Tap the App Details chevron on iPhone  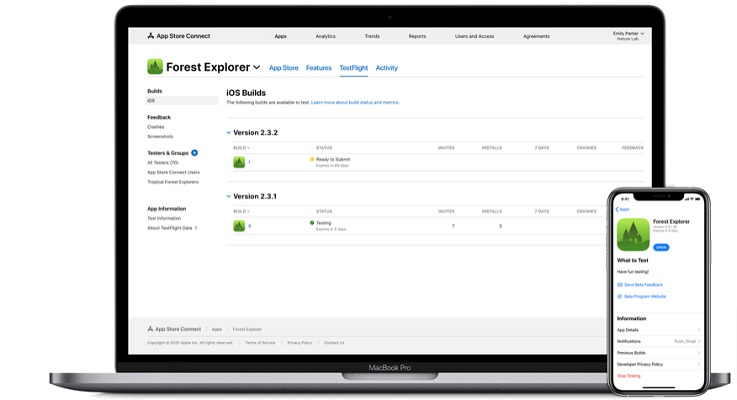(x=699, y=330)
